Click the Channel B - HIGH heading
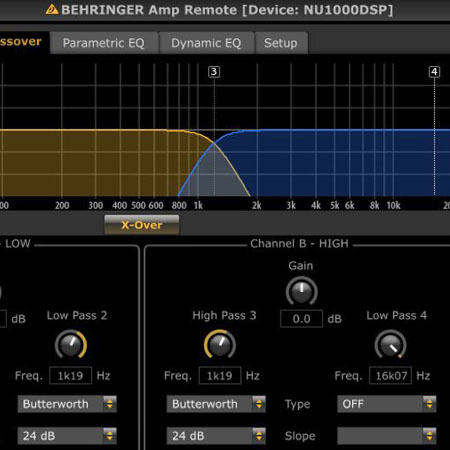The height and width of the screenshot is (450, 450). pyautogui.click(x=299, y=244)
